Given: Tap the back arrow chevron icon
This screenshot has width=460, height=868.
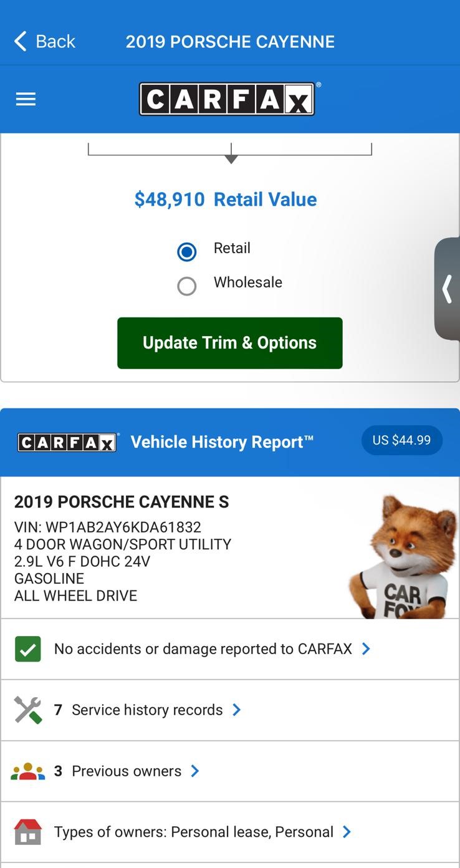Looking at the screenshot, I should click(x=21, y=41).
